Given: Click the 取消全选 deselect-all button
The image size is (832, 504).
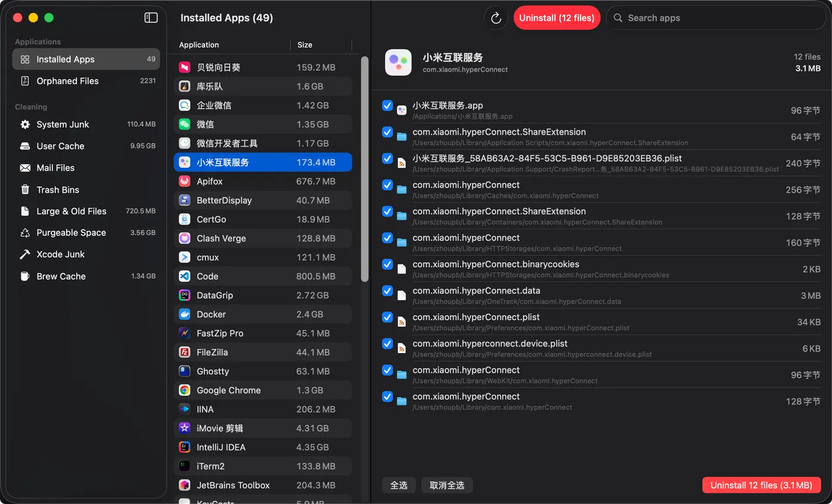Looking at the screenshot, I should (447, 485).
